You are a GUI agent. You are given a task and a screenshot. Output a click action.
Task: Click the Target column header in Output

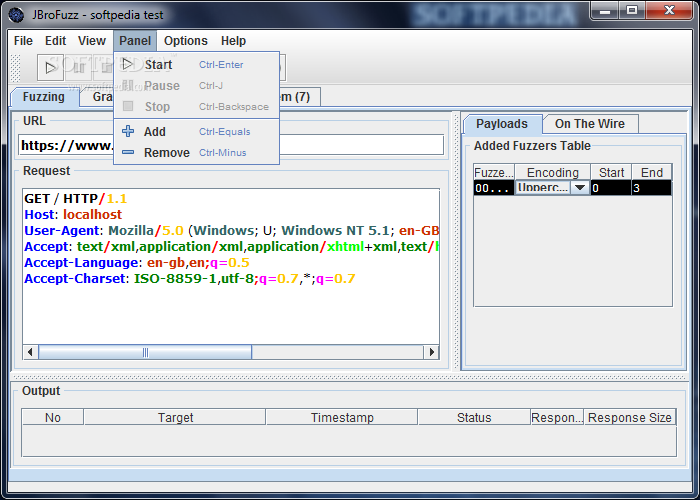click(x=175, y=417)
